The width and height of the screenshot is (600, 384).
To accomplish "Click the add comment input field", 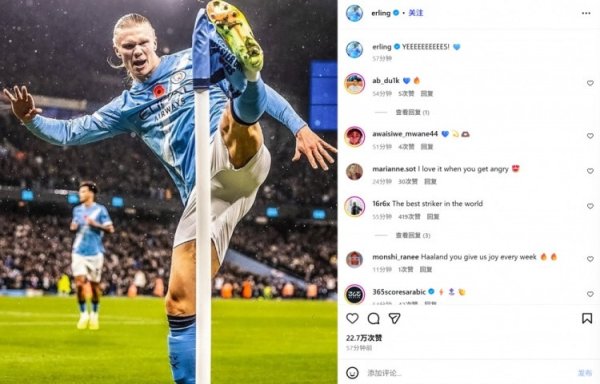I will (469, 373).
